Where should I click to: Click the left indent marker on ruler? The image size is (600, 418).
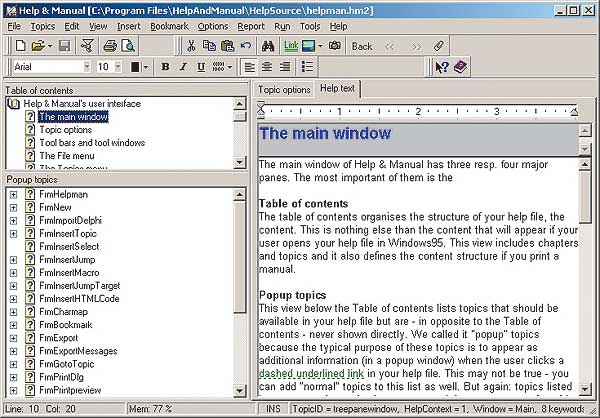point(261,109)
